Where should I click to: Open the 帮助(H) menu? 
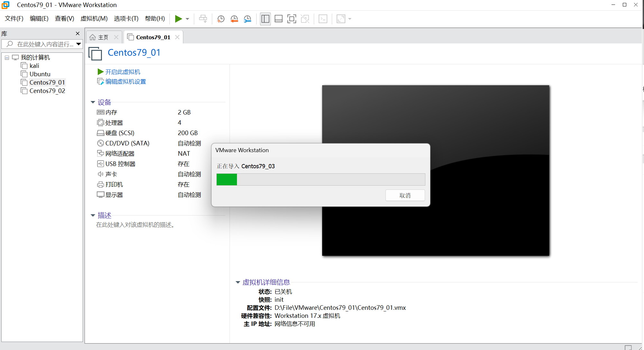tap(155, 19)
